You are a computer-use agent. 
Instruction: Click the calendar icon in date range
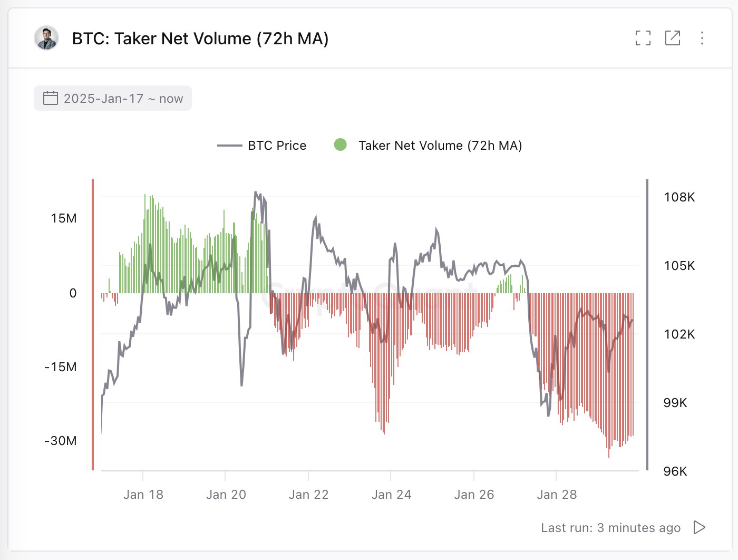pos(51,98)
